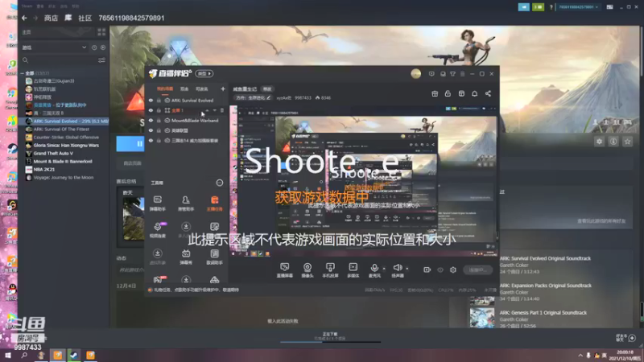Screen dimensions: 644x362
Task: Open 主播任务 tool
Action: pos(214,204)
